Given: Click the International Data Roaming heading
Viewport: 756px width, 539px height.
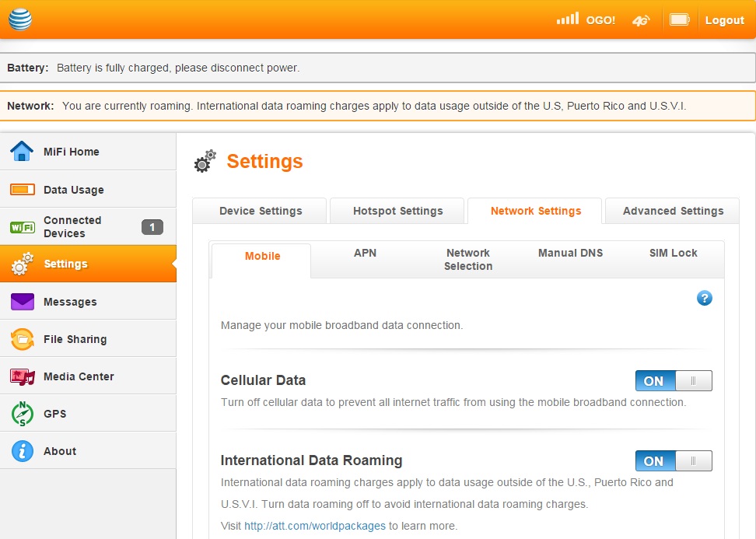Looking at the screenshot, I should point(311,460).
